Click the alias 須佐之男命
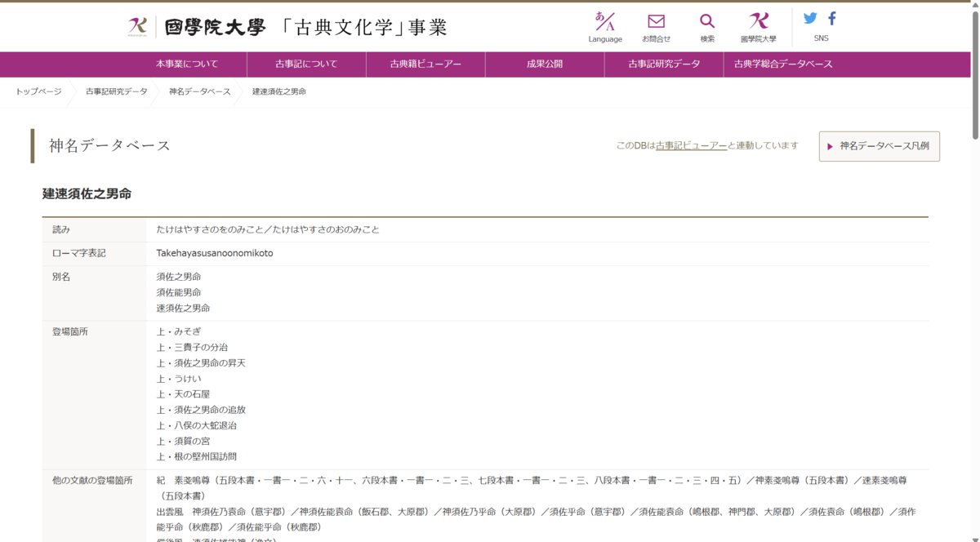The image size is (980, 542). pos(179,278)
